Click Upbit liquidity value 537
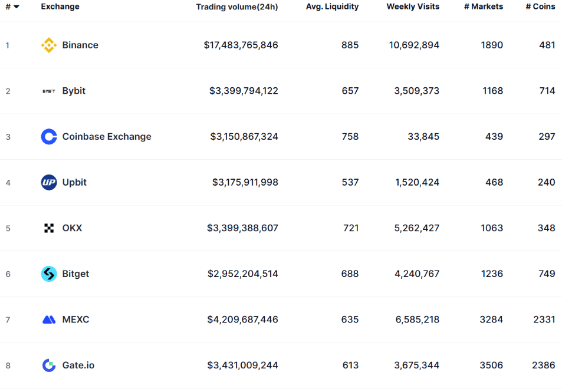 pyautogui.click(x=350, y=182)
